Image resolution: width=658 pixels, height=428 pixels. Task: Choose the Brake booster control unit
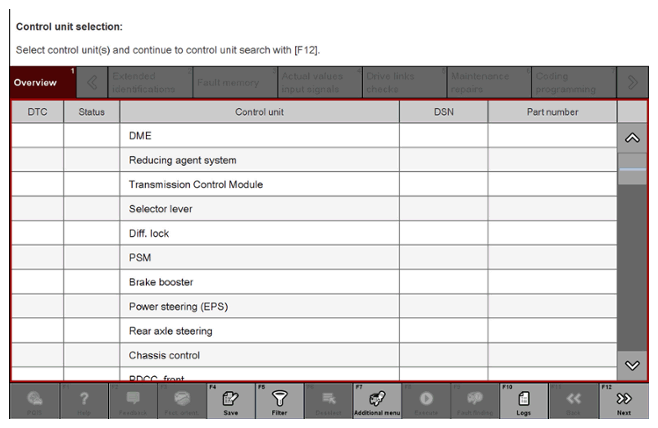[x=260, y=282]
